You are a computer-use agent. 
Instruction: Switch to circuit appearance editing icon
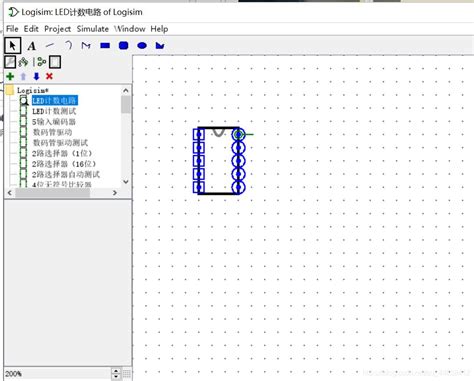[x=55, y=62]
